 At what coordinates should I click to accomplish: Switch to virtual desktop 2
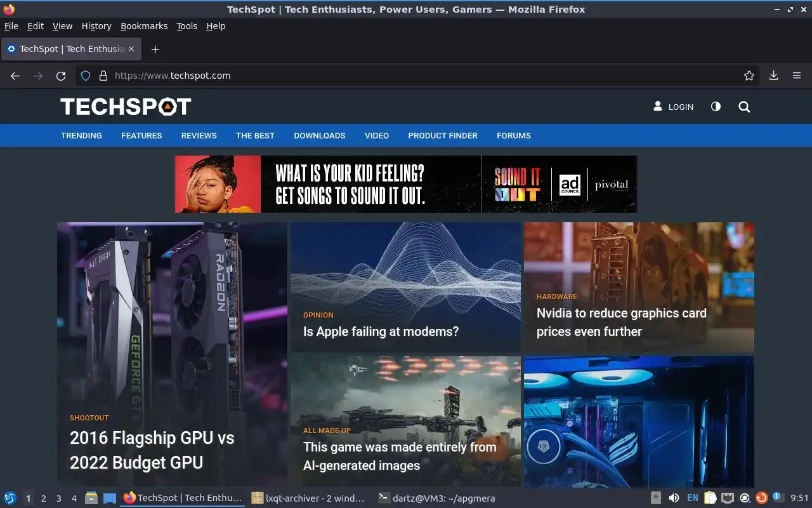(44, 498)
